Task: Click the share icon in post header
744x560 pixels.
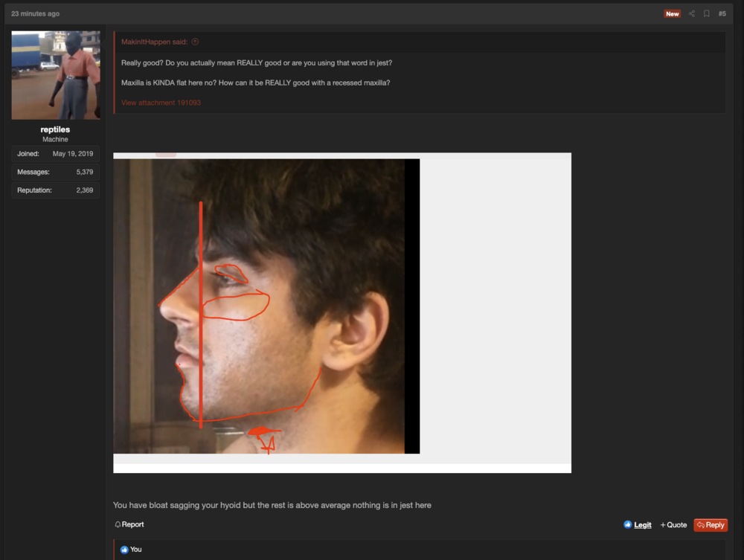Action: coord(691,13)
